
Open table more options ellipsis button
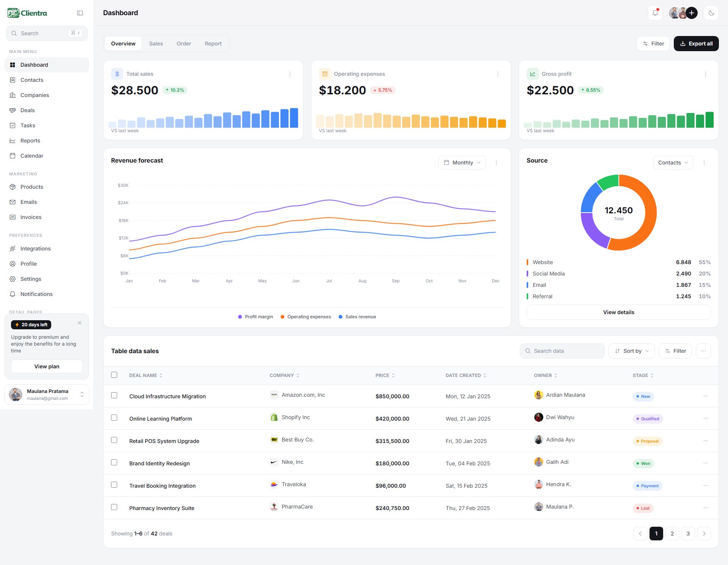703,351
